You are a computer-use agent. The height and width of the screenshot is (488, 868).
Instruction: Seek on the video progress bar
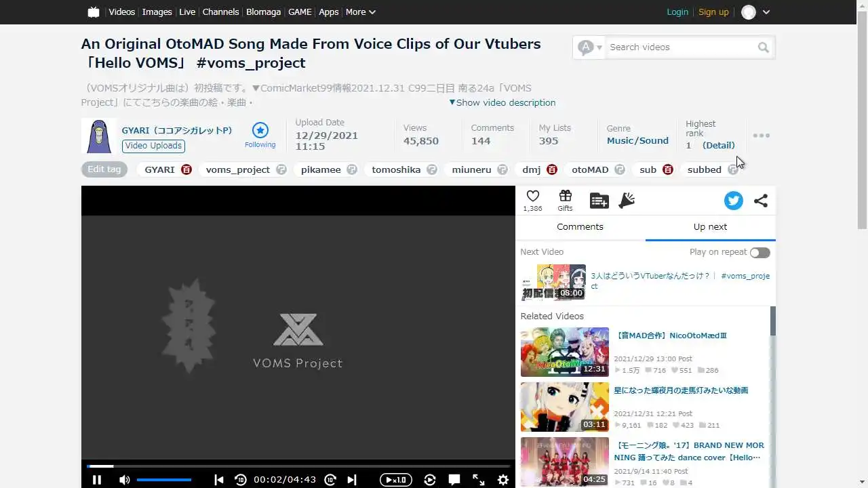coord(298,466)
